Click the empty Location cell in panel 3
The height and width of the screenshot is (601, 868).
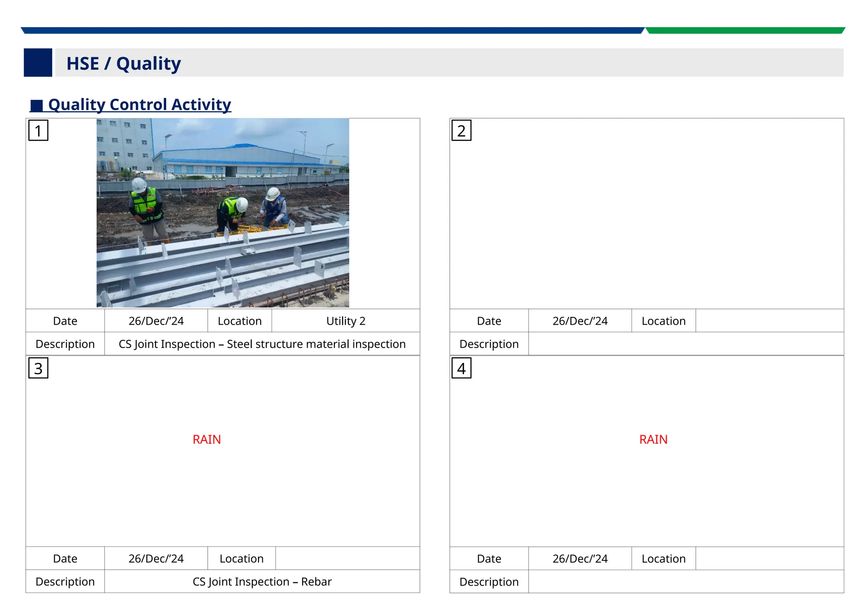point(348,559)
